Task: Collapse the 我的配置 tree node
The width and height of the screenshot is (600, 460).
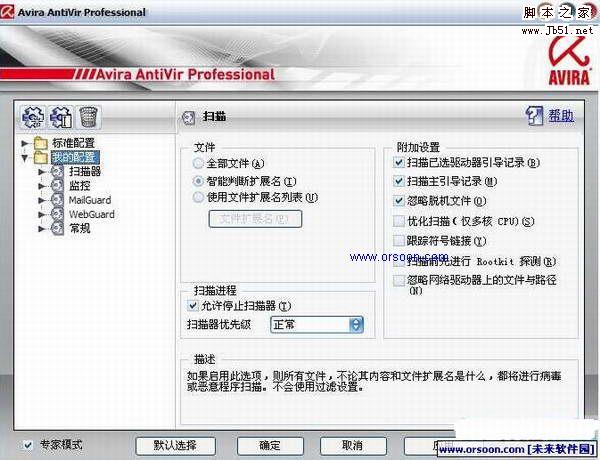Action: tap(25, 157)
